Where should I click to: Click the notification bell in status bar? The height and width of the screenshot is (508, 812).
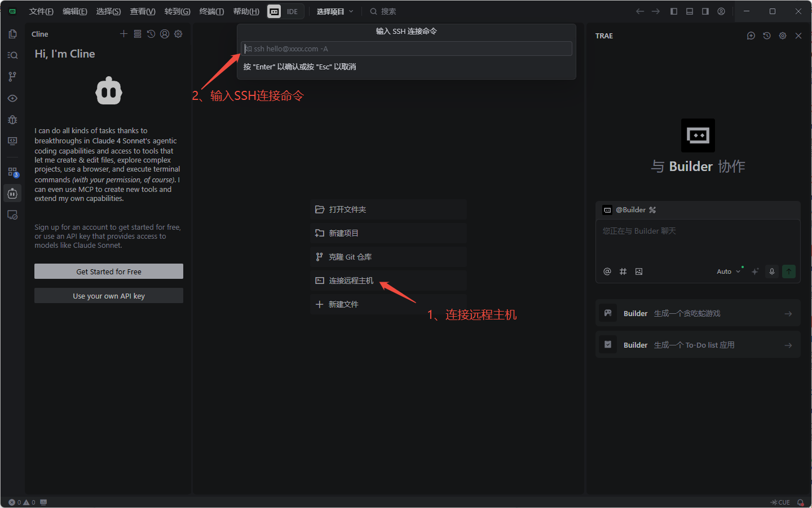800,502
